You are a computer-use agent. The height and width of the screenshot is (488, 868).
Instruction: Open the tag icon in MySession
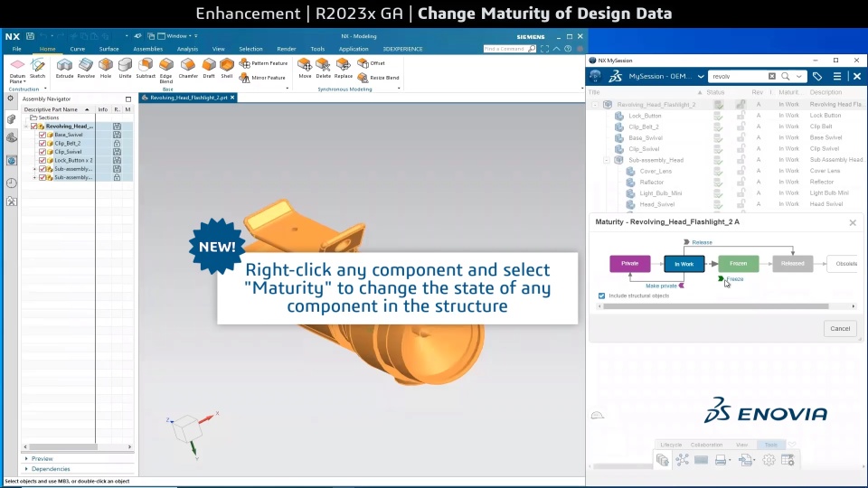pos(817,76)
